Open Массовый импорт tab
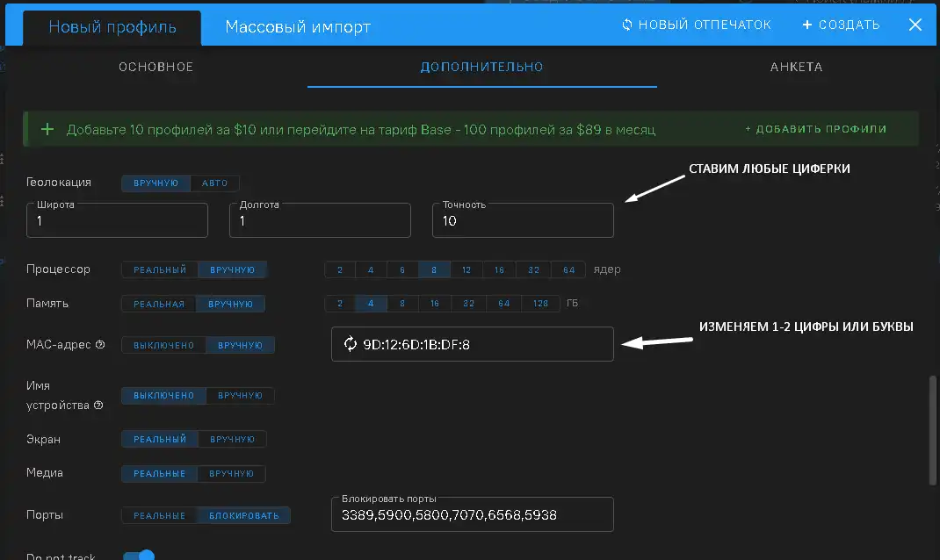940x560 pixels. [298, 27]
